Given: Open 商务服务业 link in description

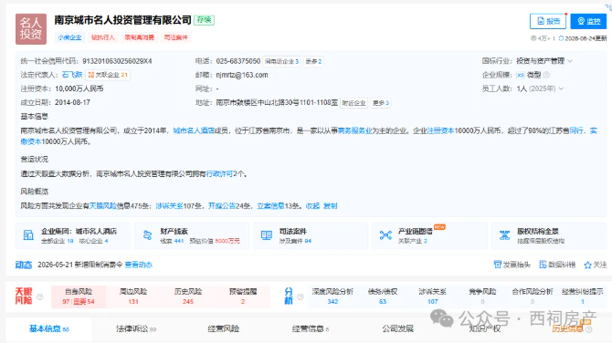Looking at the screenshot, I should (x=354, y=131).
